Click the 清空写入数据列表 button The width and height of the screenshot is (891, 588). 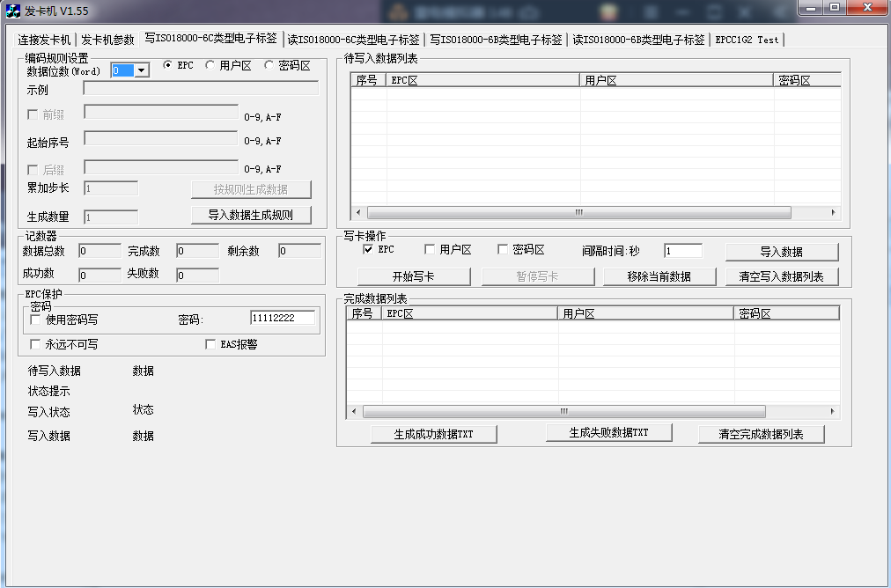point(782,276)
